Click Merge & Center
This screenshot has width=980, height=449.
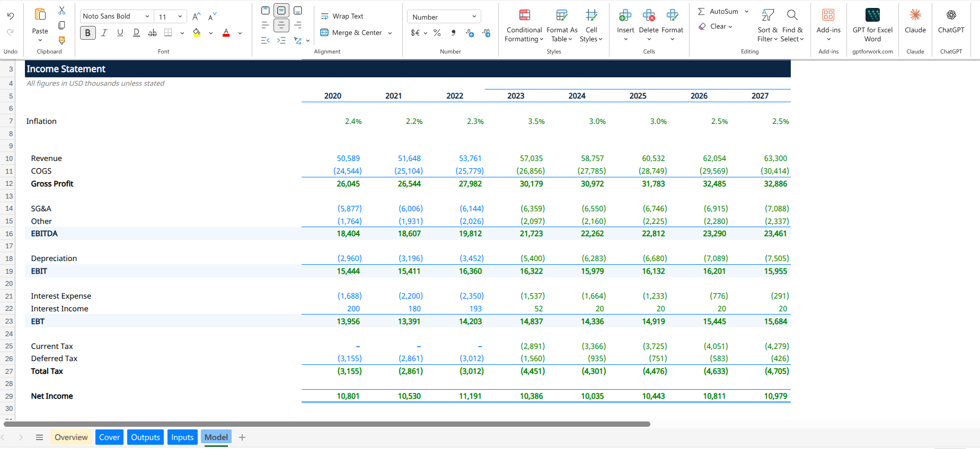351,33
